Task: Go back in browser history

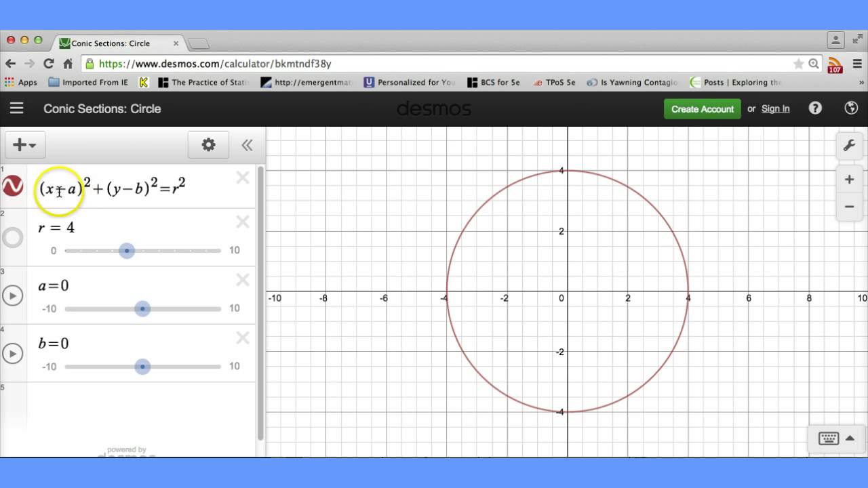Action: pos(10,64)
